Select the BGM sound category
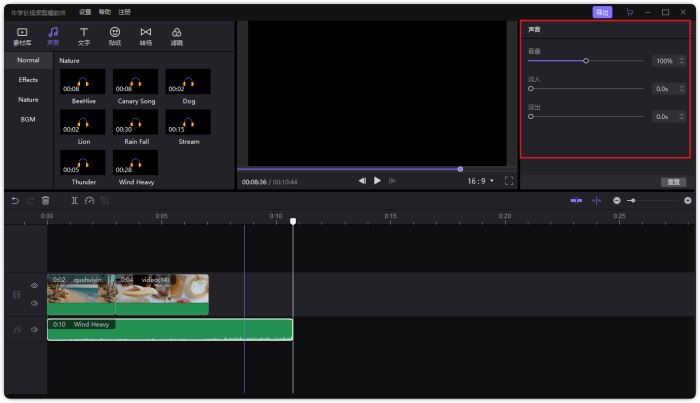 tap(28, 120)
